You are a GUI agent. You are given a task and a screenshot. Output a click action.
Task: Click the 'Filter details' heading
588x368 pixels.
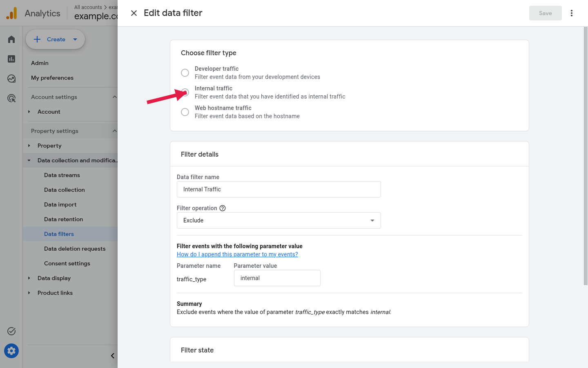pos(200,154)
